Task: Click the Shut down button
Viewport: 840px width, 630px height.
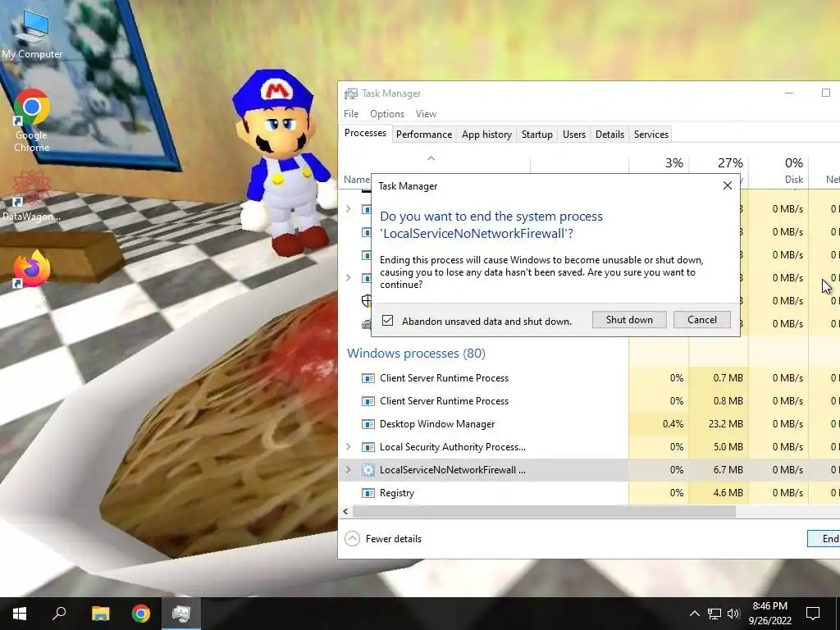Action: 629,320
